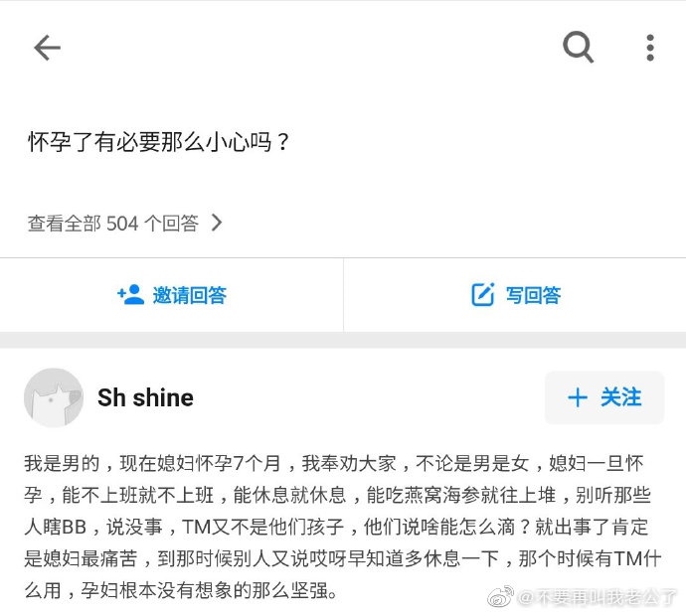Go back using the left arrow
The height and width of the screenshot is (616, 686).
[48, 48]
